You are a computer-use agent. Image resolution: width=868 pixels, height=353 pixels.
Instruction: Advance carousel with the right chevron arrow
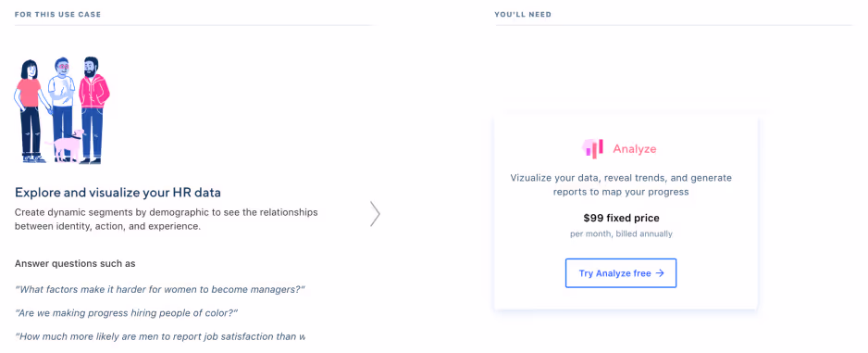(375, 214)
